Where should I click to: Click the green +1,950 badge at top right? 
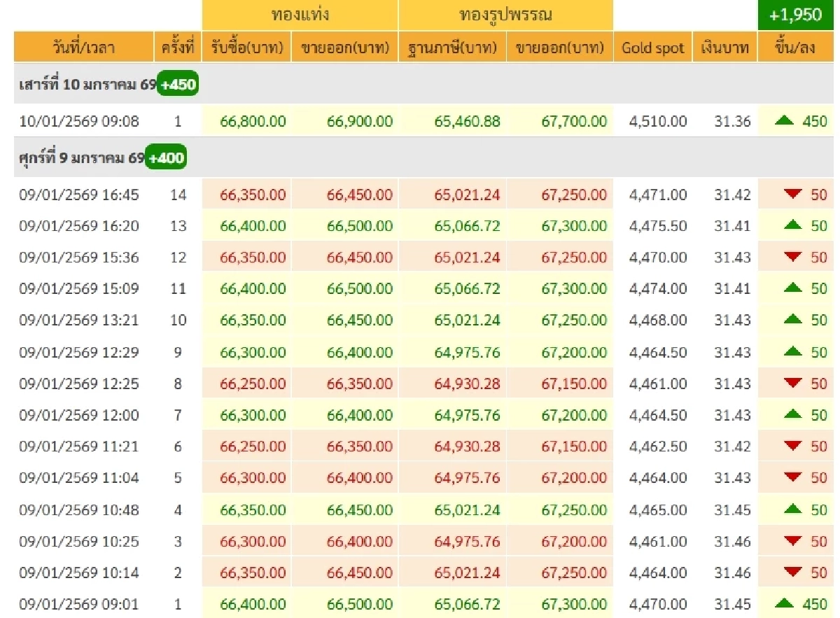tap(795, 15)
